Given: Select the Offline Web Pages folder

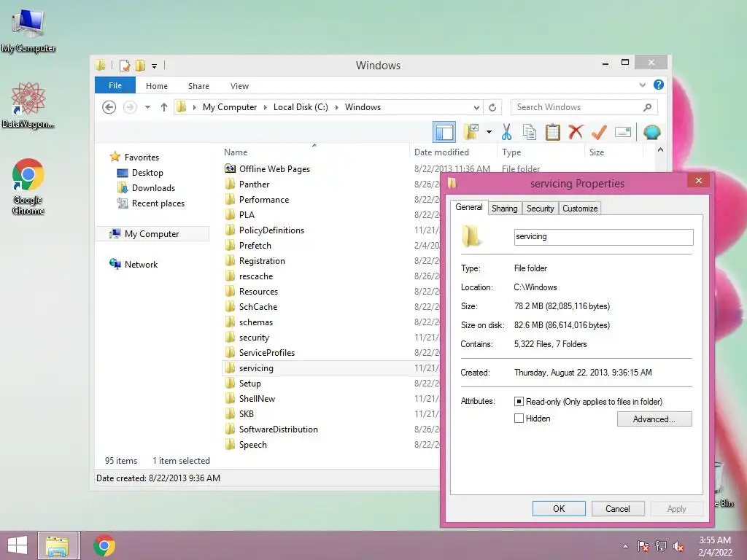Looking at the screenshot, I should 274,169.
